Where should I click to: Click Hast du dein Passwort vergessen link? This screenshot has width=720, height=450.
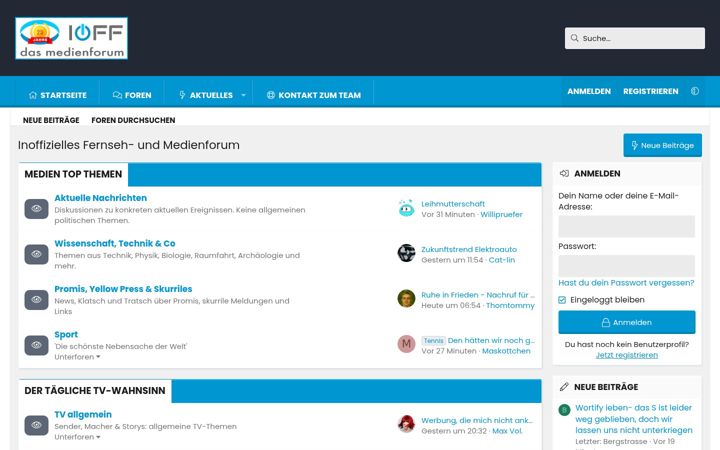(x=626, y=283)
